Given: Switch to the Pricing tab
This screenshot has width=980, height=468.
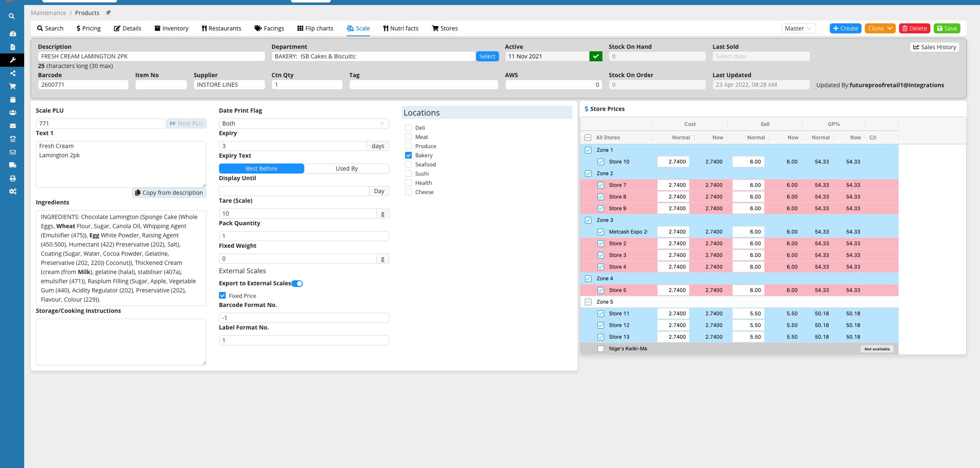Looking at the screenshot, I should pyautogui.click(x=88, y=28).
